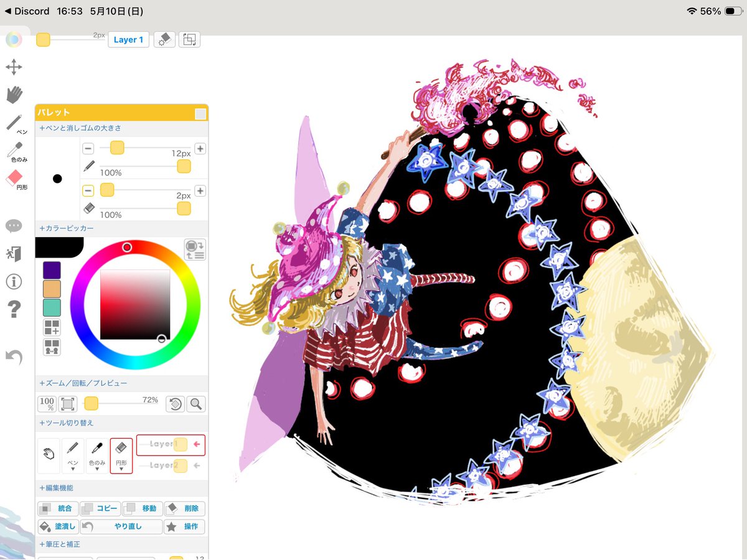Open the ペン tool dropdown in tool switcher

(73, 456)
